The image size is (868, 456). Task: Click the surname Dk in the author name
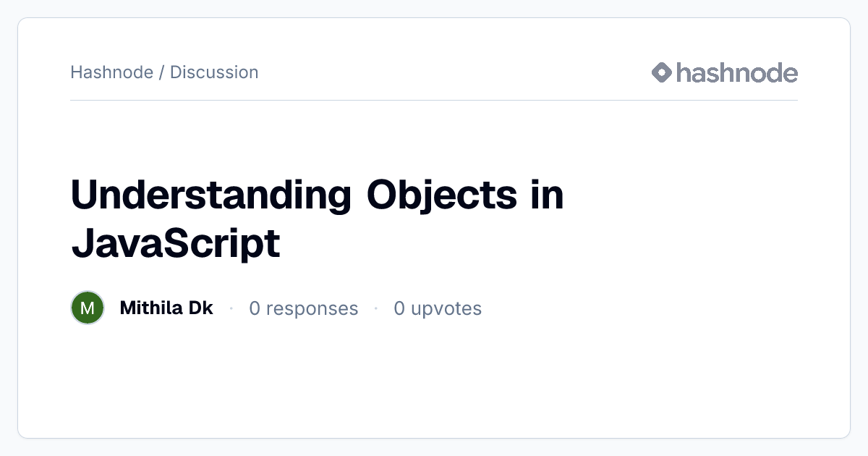[x=200, y=308]
